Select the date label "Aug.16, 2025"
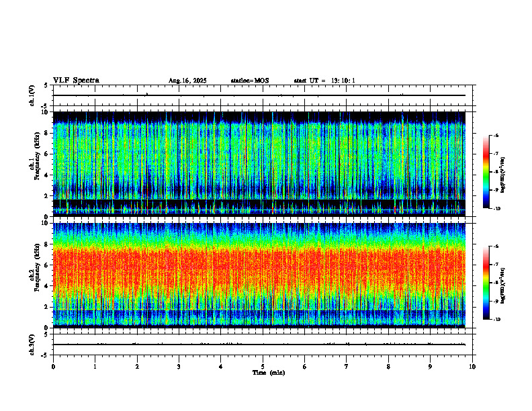532x411 pixels. pyautogui.click(x=187, y=81)
